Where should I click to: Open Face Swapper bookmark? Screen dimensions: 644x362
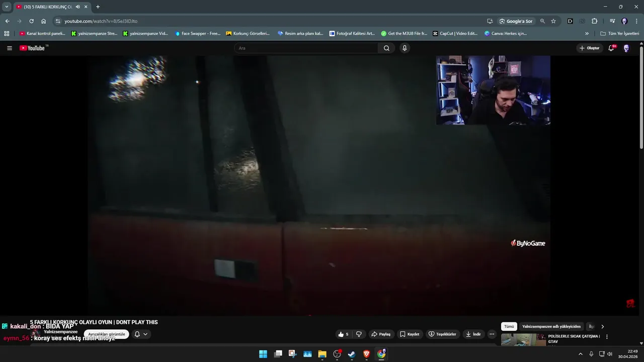coord(198,34)
